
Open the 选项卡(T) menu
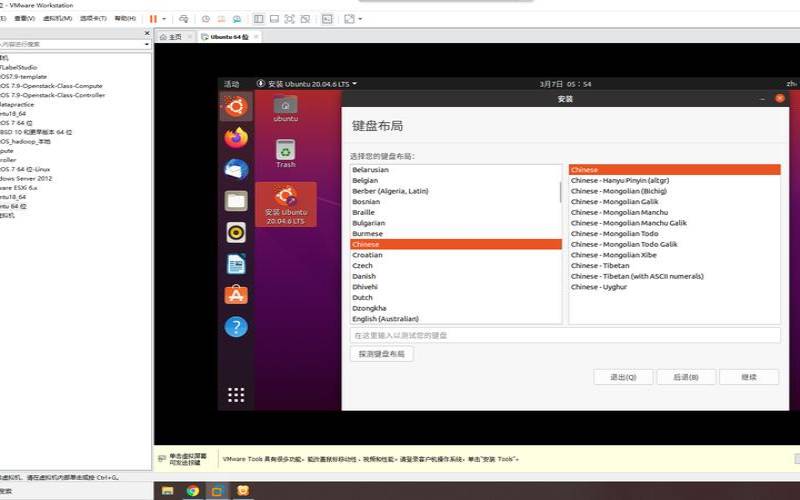[x=93, y=18]
